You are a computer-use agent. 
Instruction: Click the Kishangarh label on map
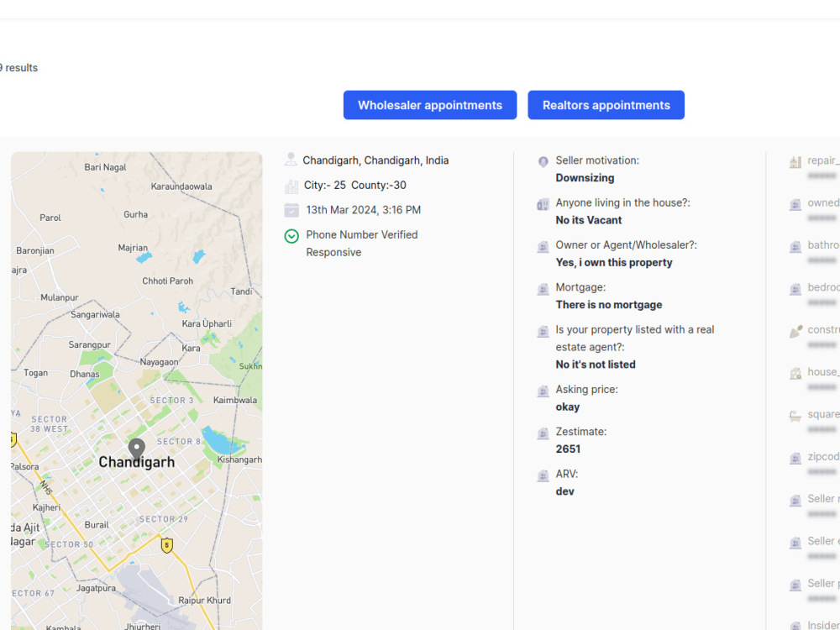[x=239, y=459]
